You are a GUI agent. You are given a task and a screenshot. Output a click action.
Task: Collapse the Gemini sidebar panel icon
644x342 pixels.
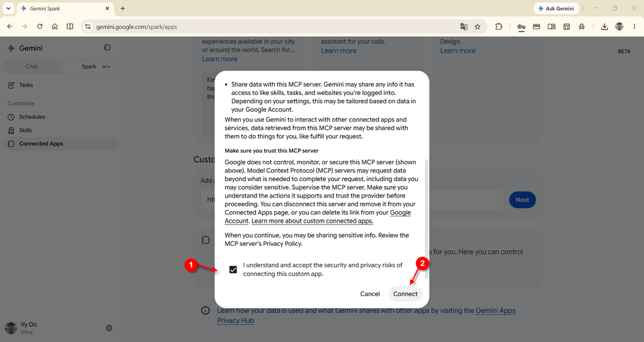pos(107,48)
